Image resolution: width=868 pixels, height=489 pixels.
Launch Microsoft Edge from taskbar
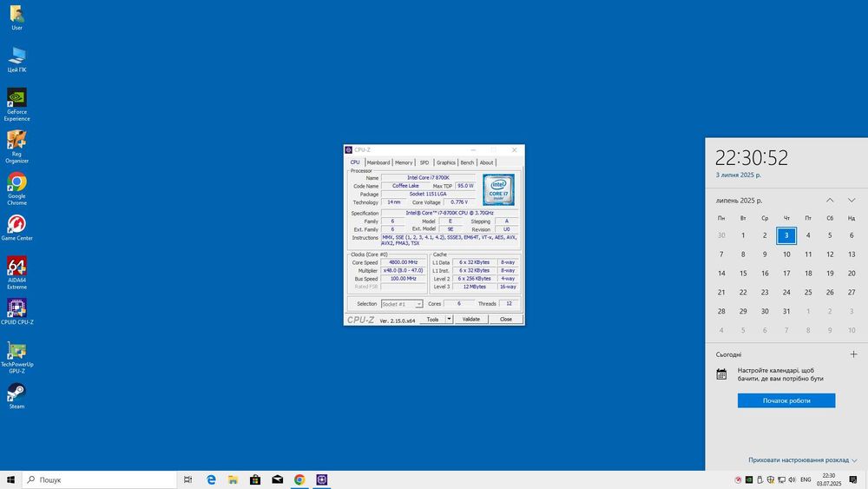211,479
